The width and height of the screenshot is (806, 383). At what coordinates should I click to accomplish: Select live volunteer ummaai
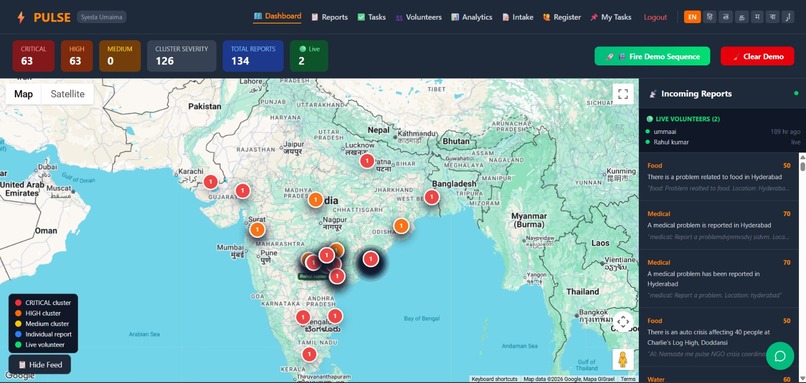(723, 132)
